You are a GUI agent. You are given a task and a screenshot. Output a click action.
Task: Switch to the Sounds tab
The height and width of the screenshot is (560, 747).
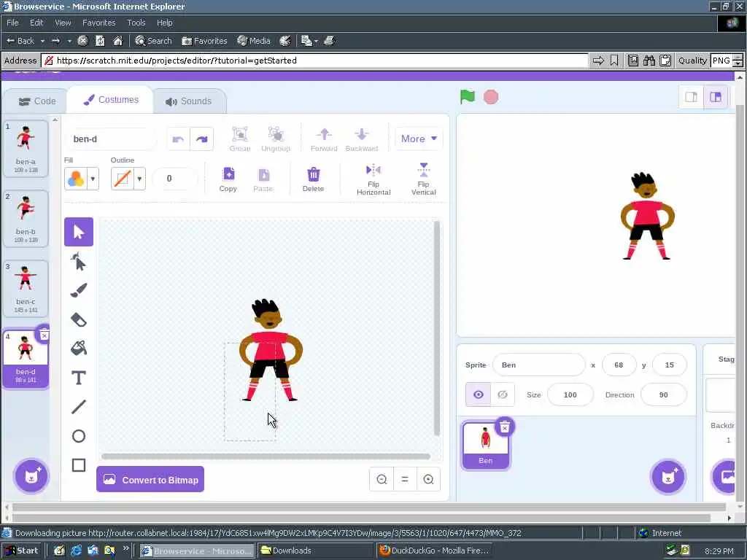point(189,101)
